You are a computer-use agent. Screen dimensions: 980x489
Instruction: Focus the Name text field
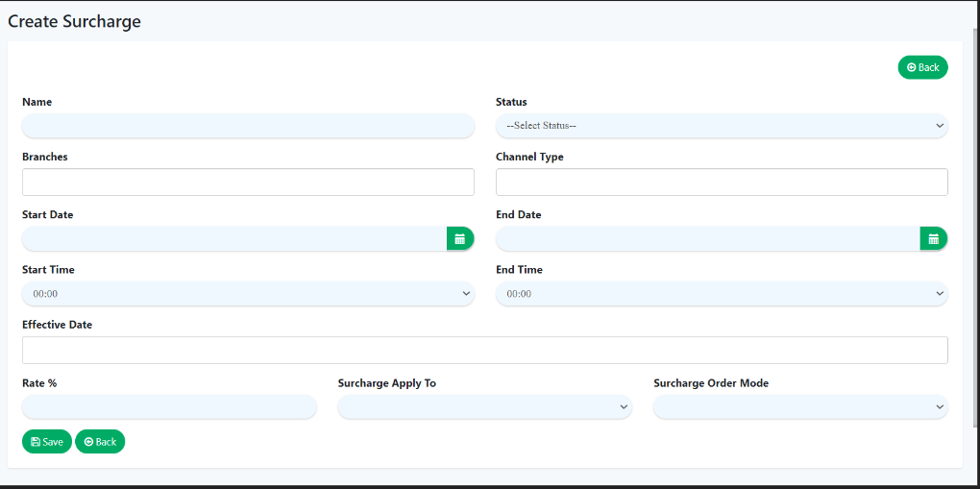point(248,126)
